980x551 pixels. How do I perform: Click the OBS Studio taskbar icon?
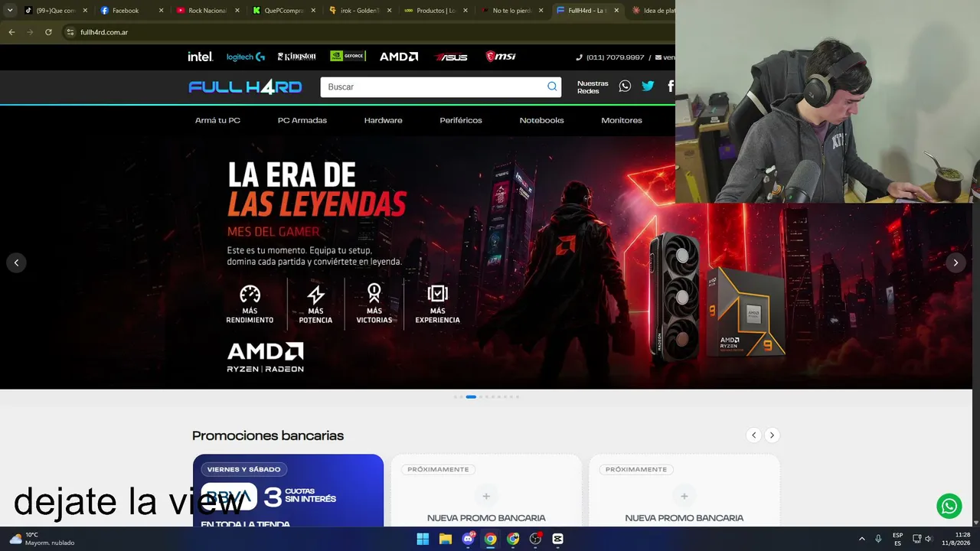(x=535, y=539)
